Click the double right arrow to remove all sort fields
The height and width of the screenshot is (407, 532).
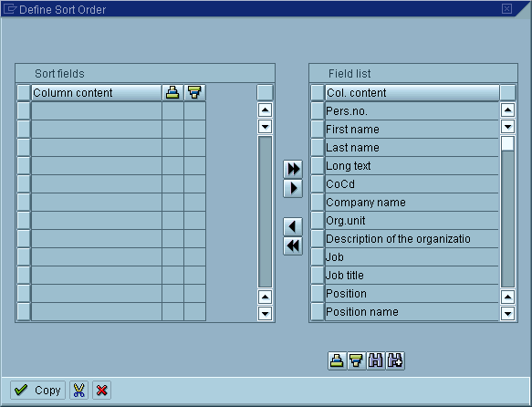tap(293, 169)
